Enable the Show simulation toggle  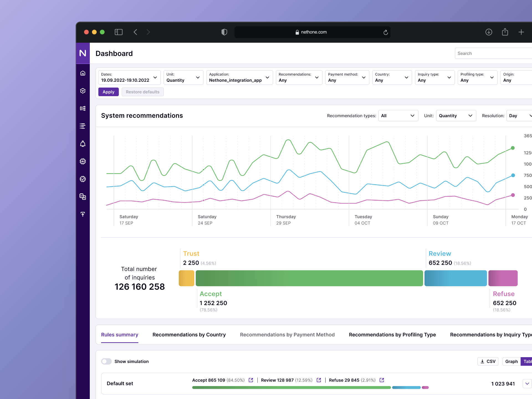(106, 361)
